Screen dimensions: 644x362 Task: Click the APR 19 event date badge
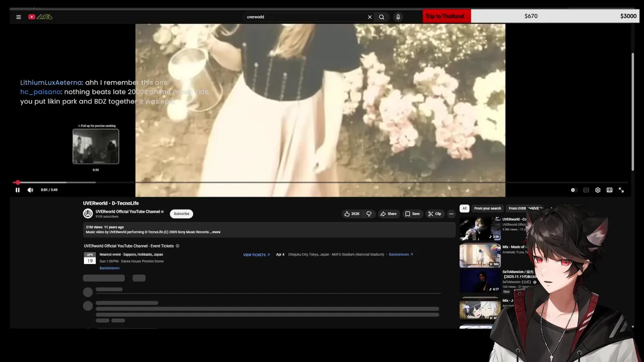click(x=90, y=258)
